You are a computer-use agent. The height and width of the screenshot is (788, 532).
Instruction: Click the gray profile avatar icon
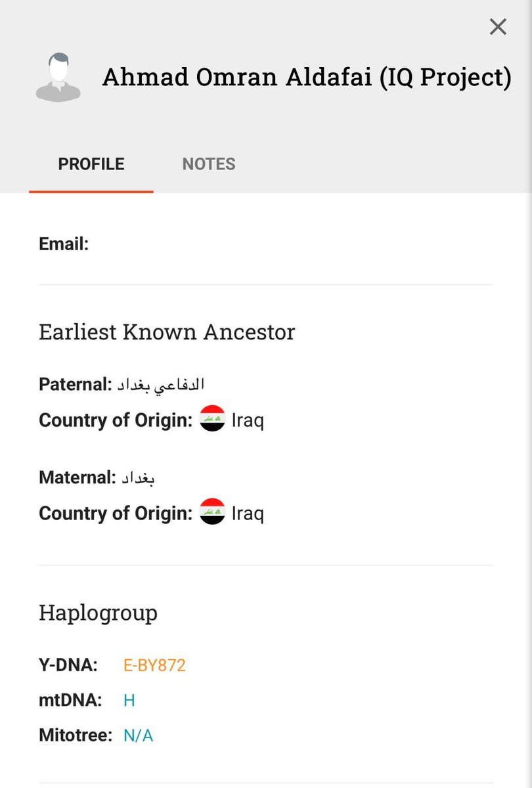click(58, 77)
